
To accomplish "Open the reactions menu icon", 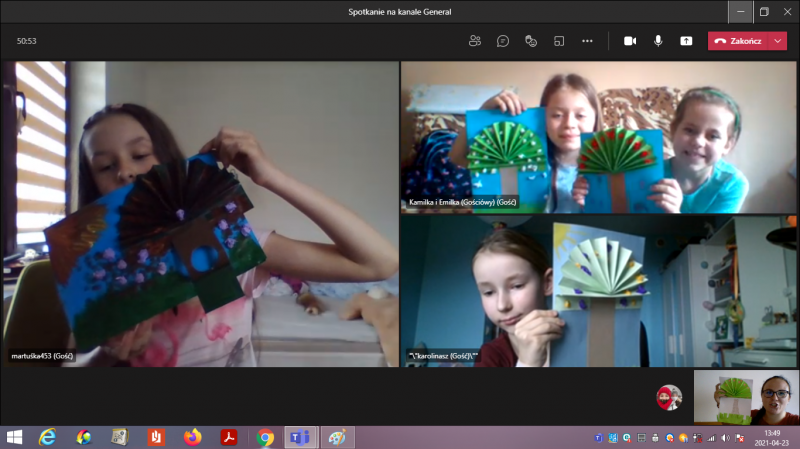I will pyautogui.click(x=531, y=41).
